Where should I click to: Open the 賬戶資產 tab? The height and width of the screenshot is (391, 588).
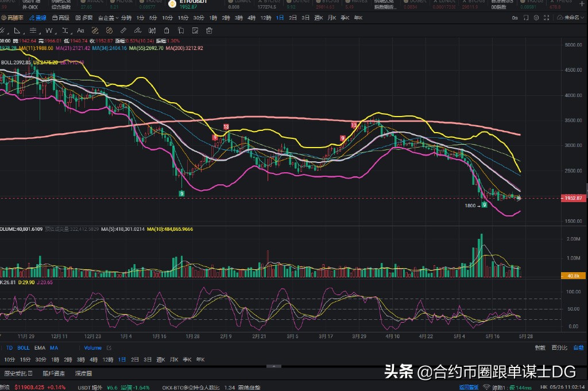coord(54,372)
